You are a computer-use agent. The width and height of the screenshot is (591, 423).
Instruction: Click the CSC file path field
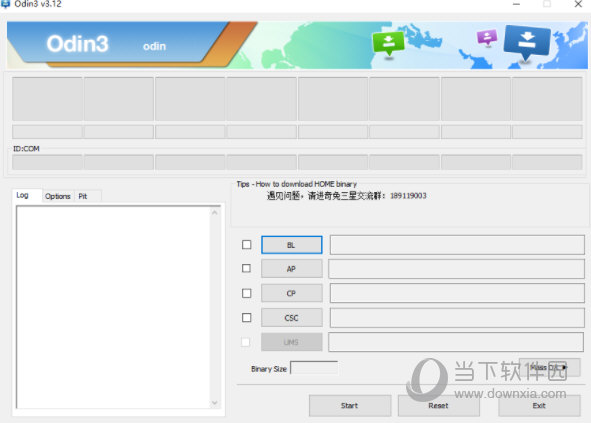click(457, 317)
